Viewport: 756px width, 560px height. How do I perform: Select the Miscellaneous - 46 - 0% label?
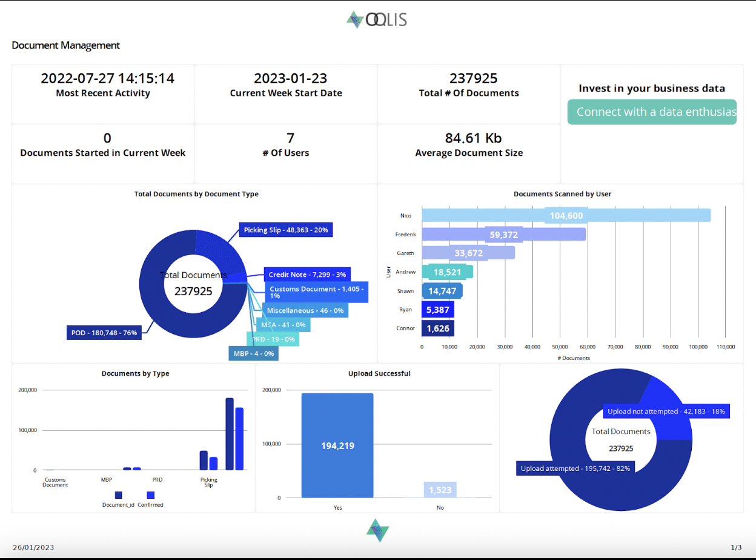[305, 310]
